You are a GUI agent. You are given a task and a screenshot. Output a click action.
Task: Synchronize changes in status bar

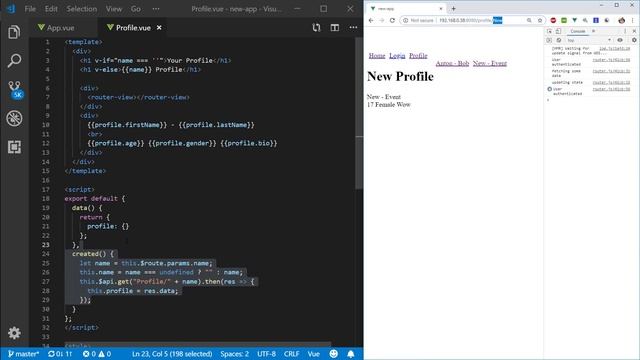click(x=60, y=354)
